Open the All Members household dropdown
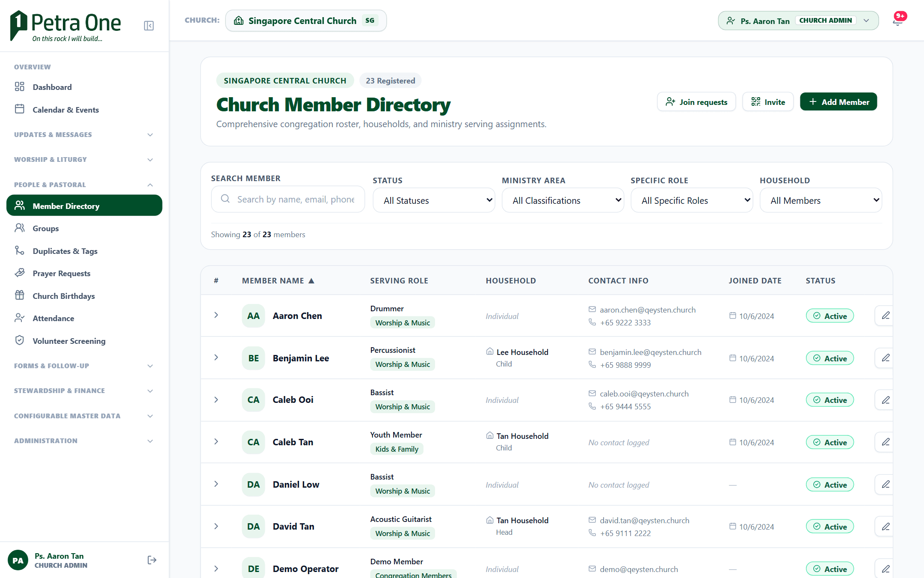This screenshot has height=578, width=924. click(820, 200)
